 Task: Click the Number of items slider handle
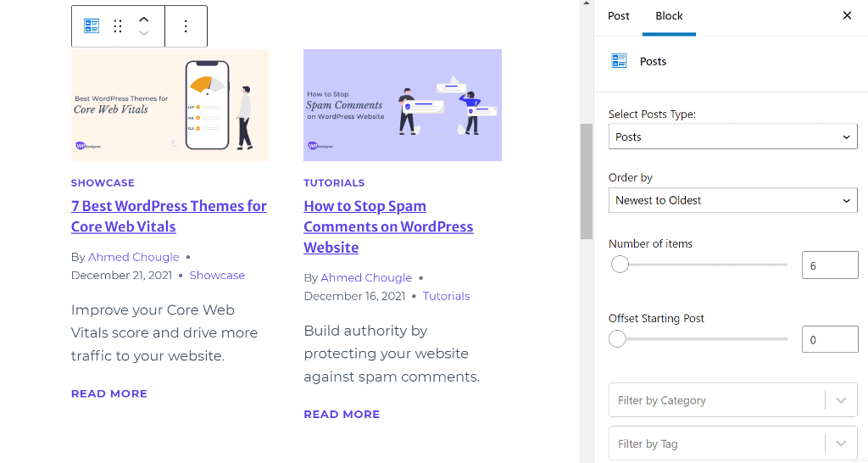[620, 265]
